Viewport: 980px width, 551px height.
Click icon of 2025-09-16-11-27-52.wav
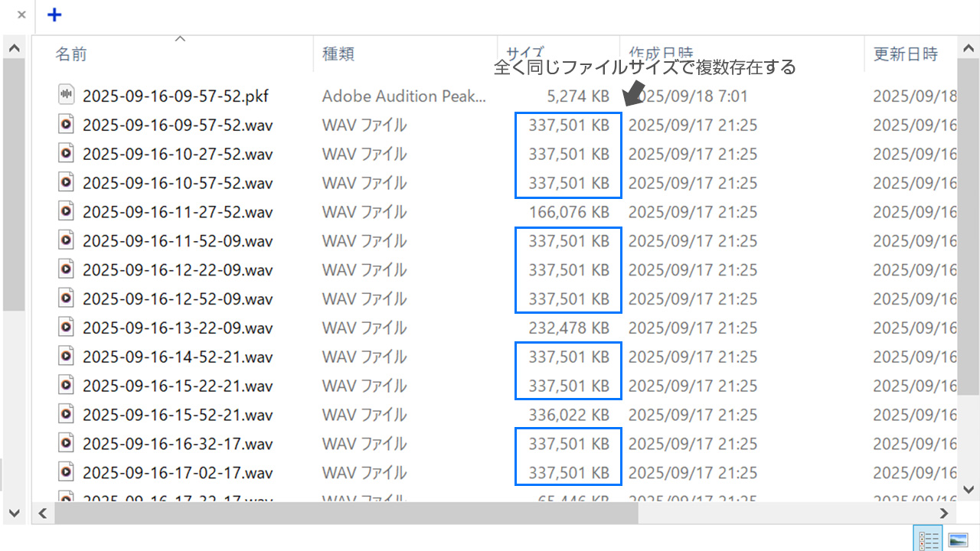[x=67, y=212]
